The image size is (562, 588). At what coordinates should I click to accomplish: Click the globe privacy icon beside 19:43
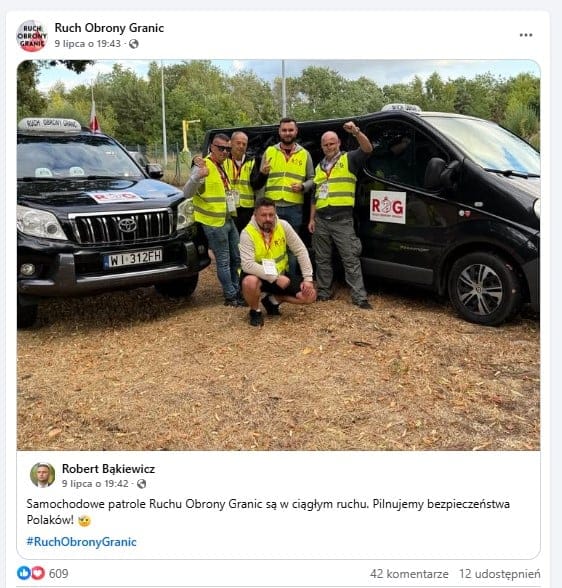(x=133, y=44)
